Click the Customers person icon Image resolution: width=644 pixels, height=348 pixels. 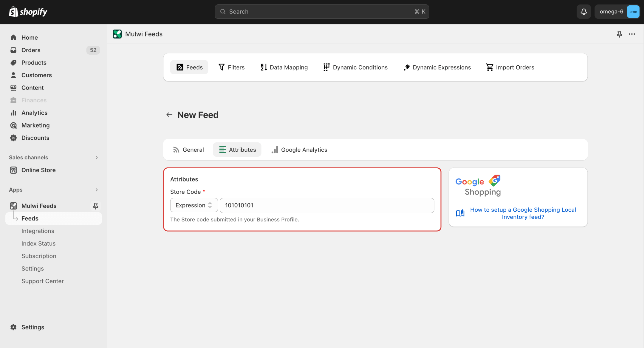[x=13, y=75]
